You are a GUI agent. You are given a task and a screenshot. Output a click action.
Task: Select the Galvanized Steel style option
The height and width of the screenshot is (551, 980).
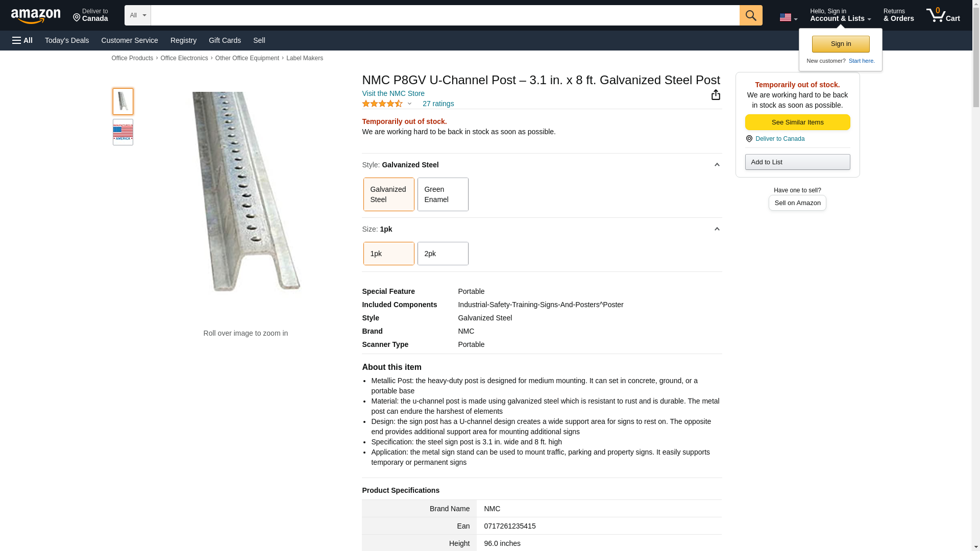click(x=388, y=194)
